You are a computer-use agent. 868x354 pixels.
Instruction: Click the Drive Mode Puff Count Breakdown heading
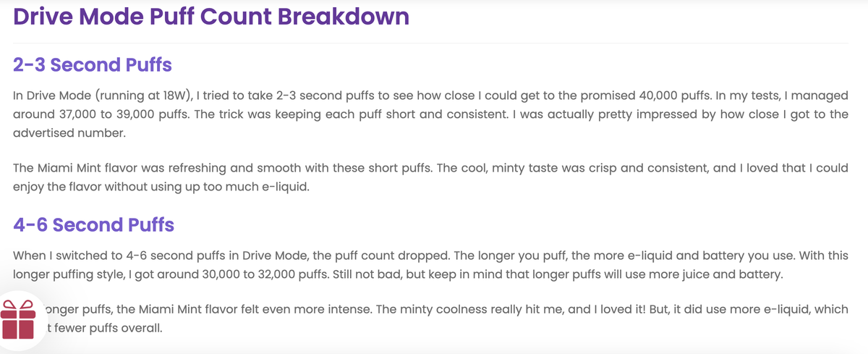211,16
